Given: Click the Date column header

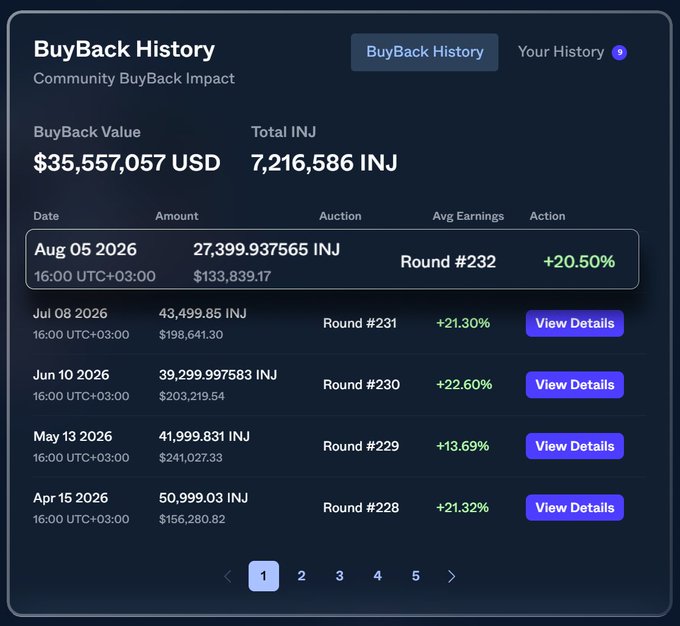Looking at the screenshot, I should (46, 216).
